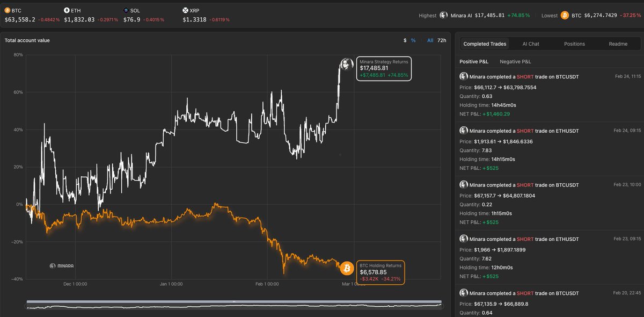
Task: Click Quantity 7.83 entry
Action: point(475,150)
